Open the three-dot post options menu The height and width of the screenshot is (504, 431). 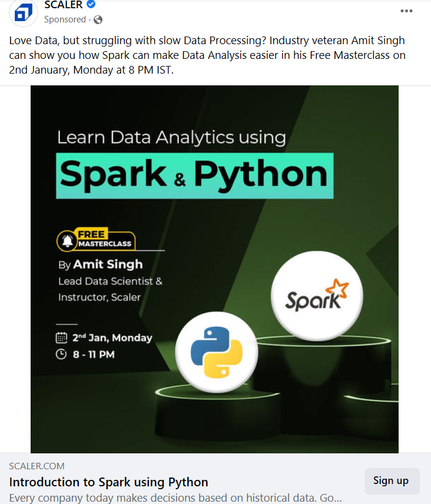(406, 11)
